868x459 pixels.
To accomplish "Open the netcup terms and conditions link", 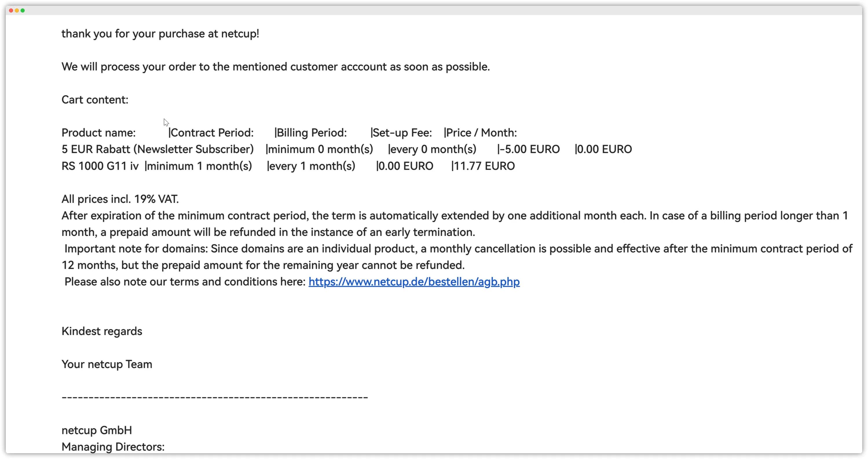I will tap(414, 282).
